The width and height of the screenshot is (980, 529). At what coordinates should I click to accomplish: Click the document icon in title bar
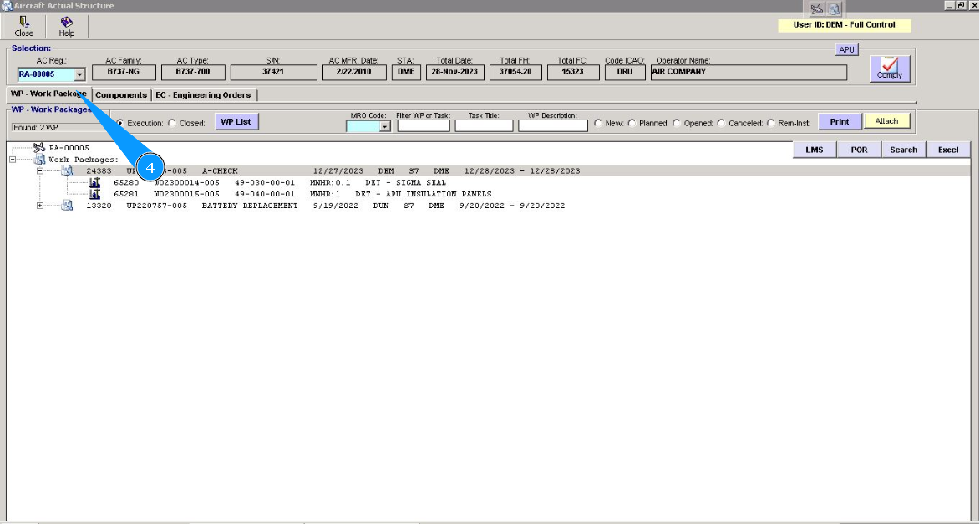(835, 8)
